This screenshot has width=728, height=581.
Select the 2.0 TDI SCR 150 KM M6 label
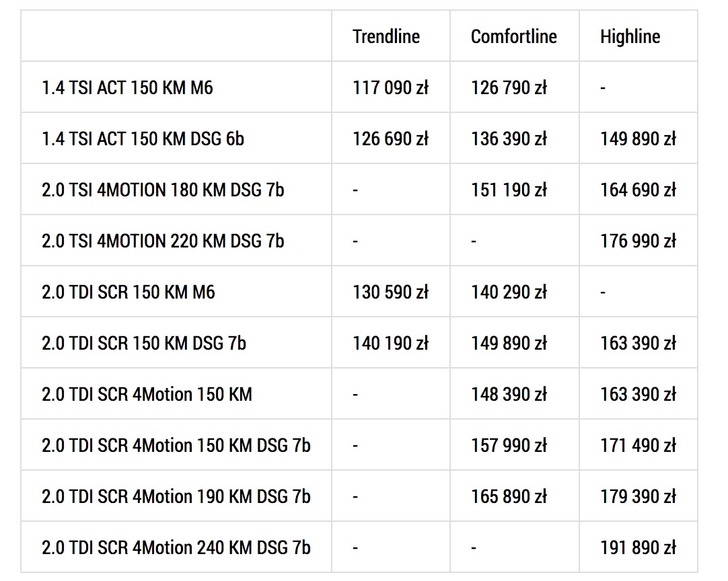pyautogui.click(x=129, y=292)
